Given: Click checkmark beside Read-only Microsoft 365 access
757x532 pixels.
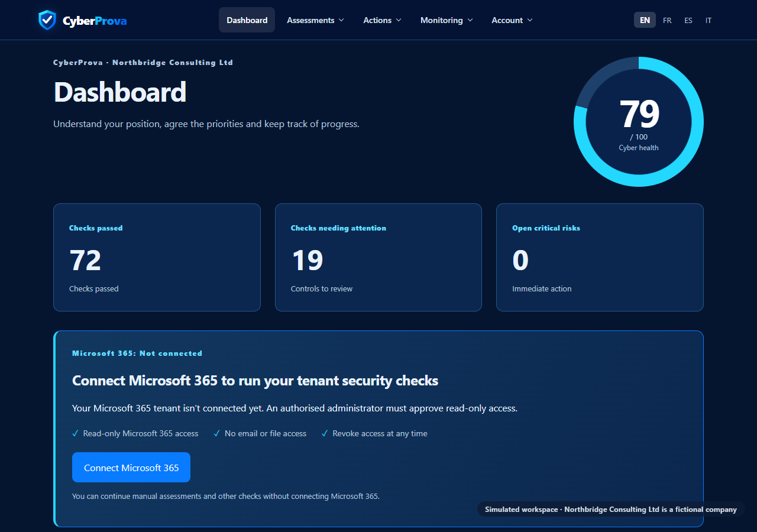Looking at the screenshot, I should tap(75, 434).
